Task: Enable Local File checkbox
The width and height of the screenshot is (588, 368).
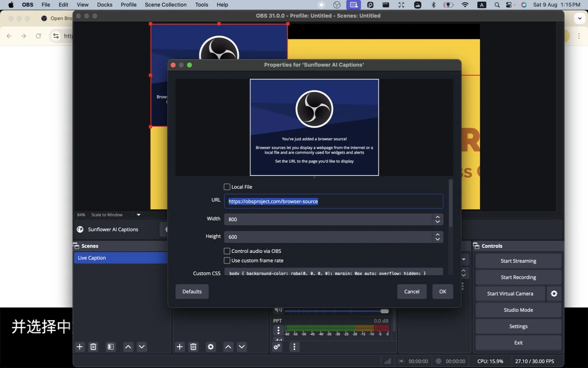Action: click(x=227, y=187)
